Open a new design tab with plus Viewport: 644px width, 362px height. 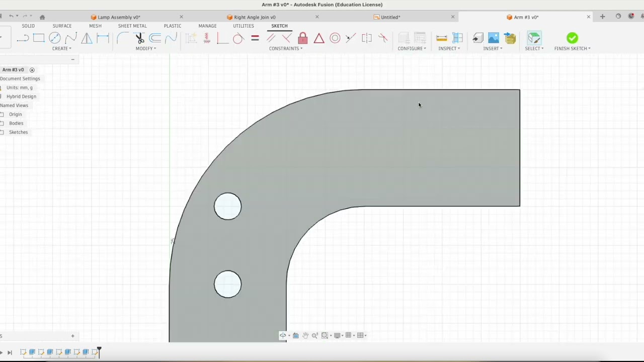coord(602,17)
